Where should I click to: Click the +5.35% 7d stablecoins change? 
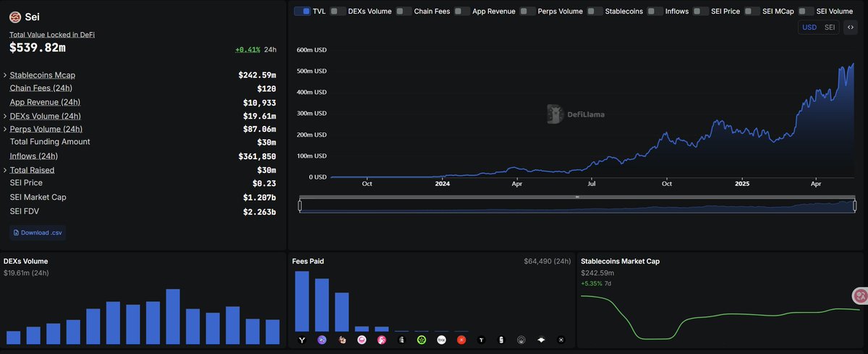tap(596, 283)
